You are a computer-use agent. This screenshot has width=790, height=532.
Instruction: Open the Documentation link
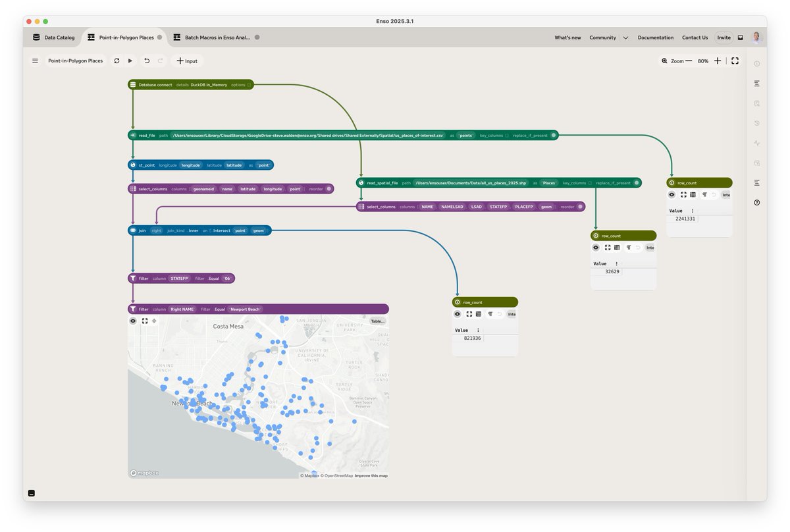pos(656,38)
